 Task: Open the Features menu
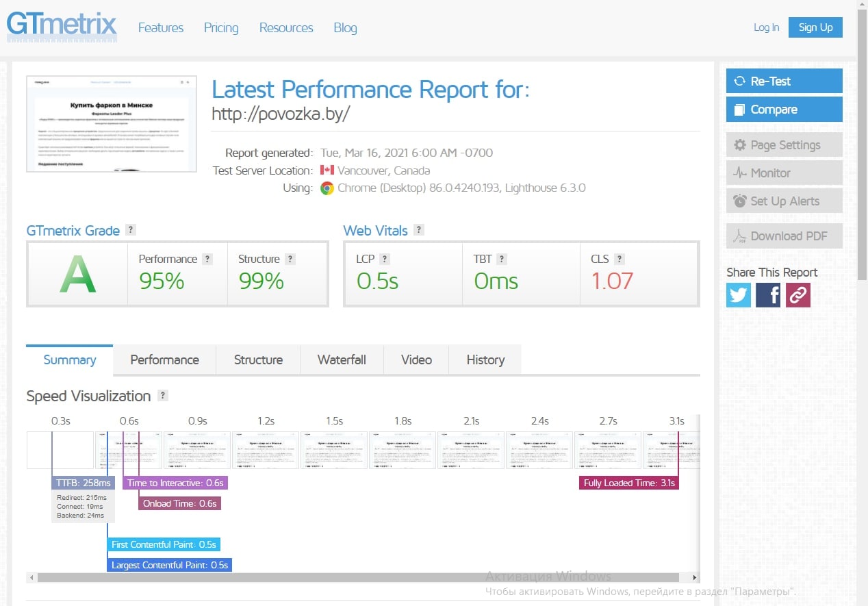161,28
